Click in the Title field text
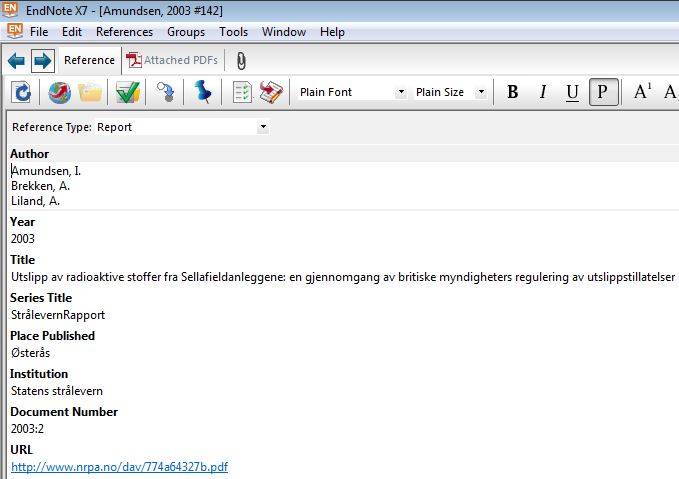679x479 pixels. [343, 277]
